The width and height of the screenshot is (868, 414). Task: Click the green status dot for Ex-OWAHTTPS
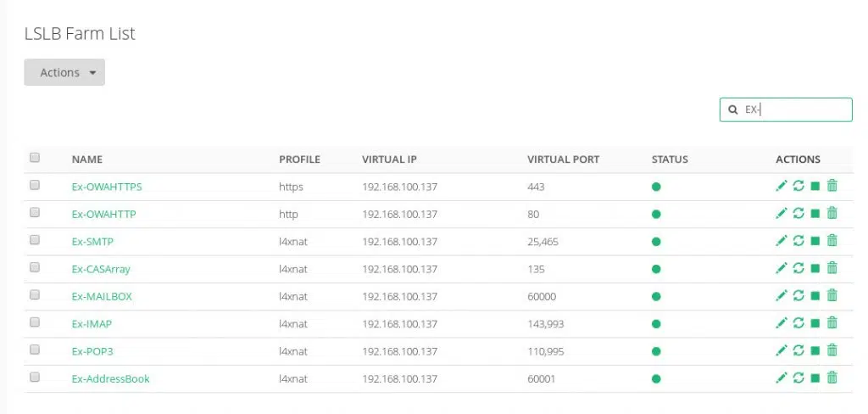tap(656, 187)
